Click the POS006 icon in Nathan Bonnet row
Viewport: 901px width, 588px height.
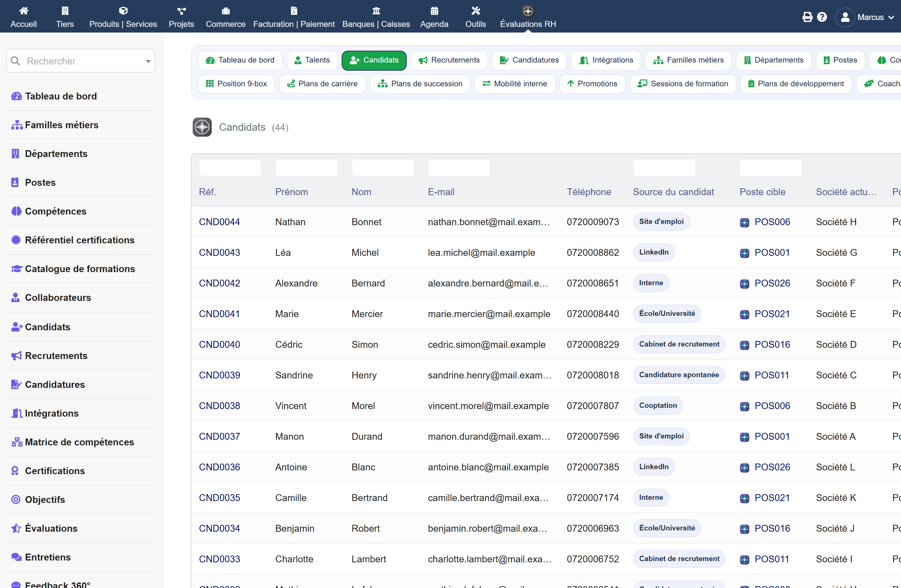point(744,222)
